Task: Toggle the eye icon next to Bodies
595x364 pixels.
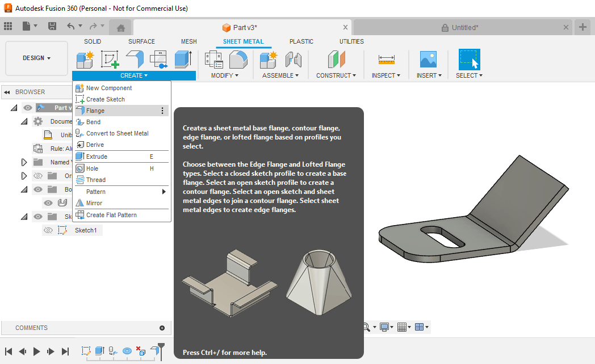Action: click(x=37, y=189)
